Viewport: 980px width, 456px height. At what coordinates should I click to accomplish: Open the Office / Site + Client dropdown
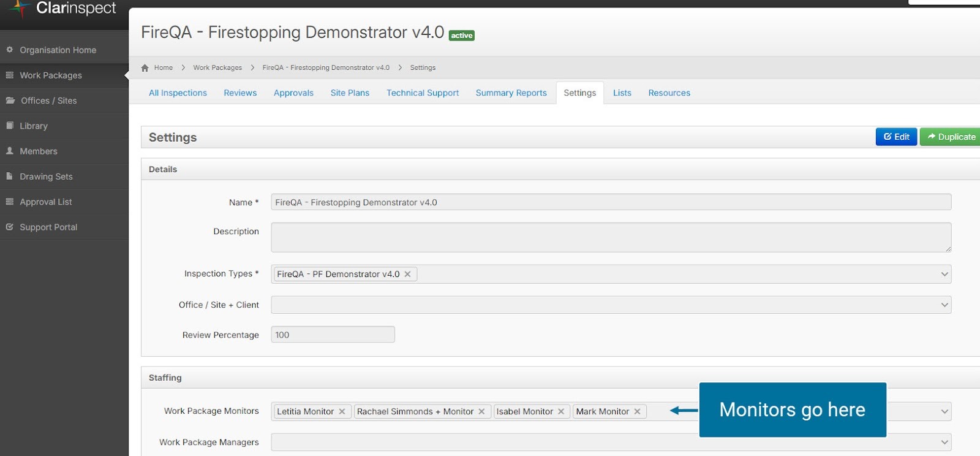[x=944, y=305]
